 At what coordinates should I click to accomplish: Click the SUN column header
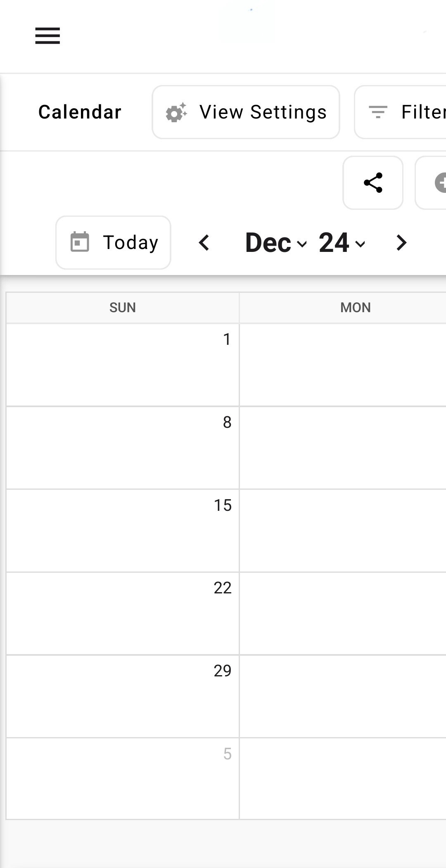coord(123,308)
